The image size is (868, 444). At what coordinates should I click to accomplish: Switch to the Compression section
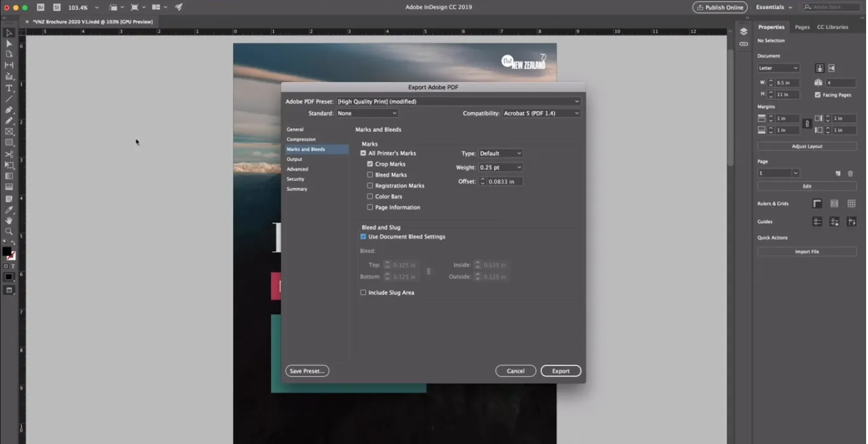301,140
